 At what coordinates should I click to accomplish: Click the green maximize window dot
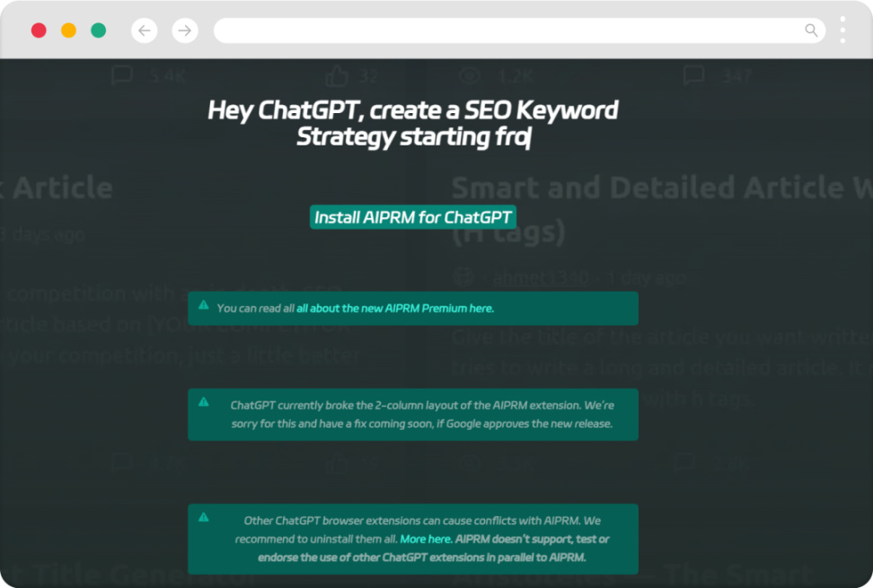(99, 30)
